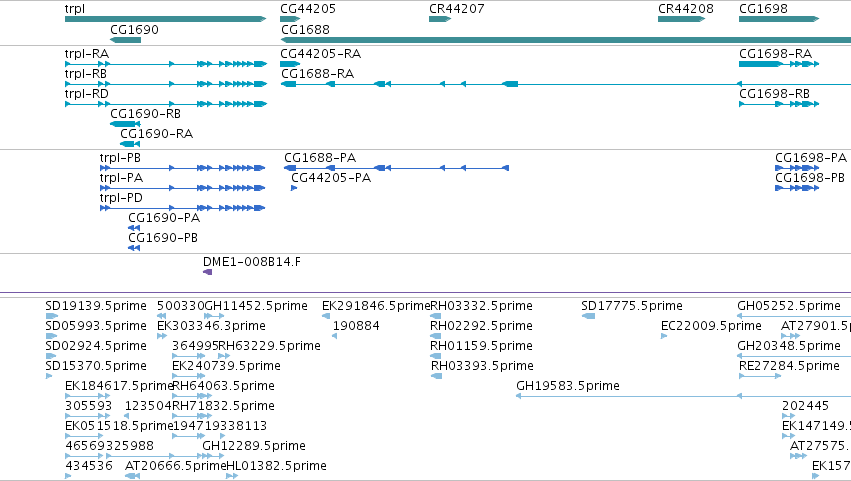
Task: Select EST RH64063.5prime
Action: pos(192,396)
